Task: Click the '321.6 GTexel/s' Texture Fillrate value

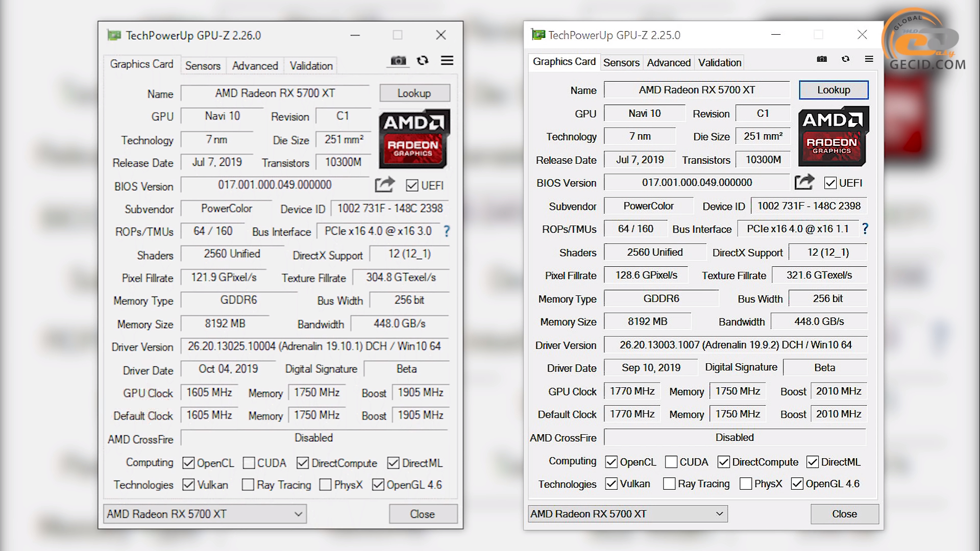Action: [x=819, y=275]
